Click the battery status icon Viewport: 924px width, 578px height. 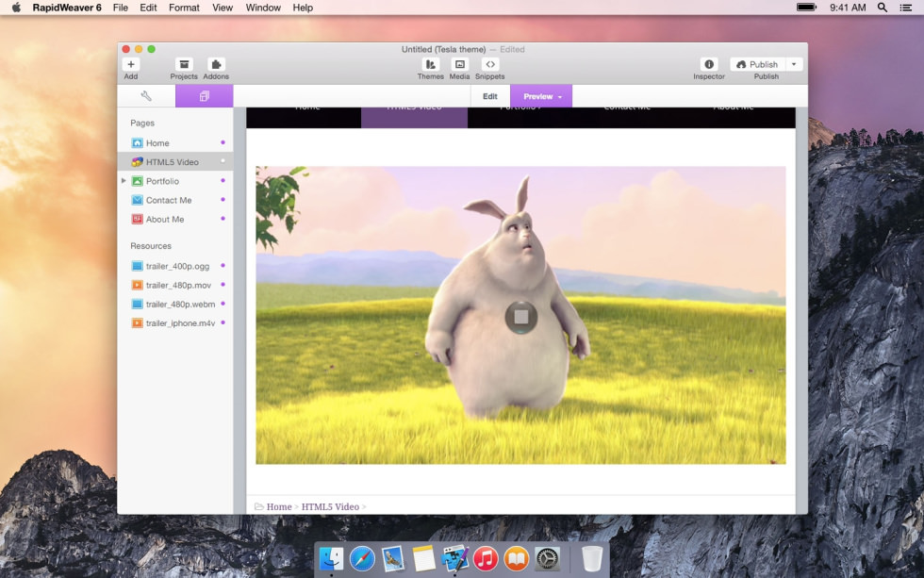[x=806, y=8]
